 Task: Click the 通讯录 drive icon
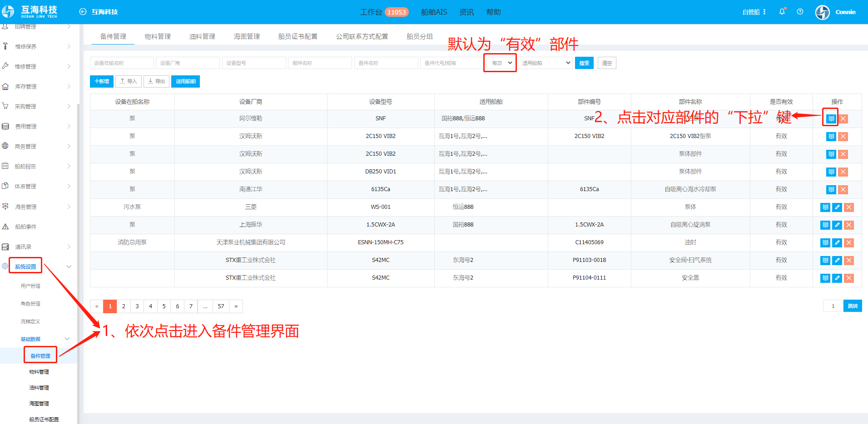[5, 247]
